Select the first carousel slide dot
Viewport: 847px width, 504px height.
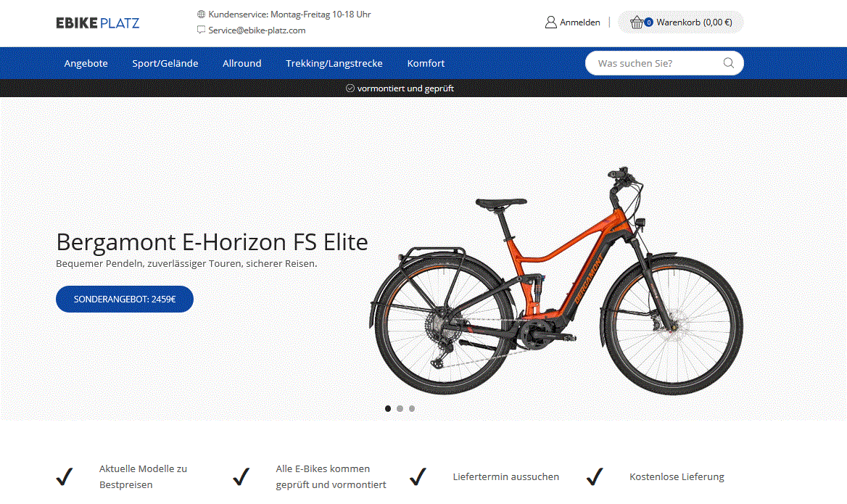(388, 408)
